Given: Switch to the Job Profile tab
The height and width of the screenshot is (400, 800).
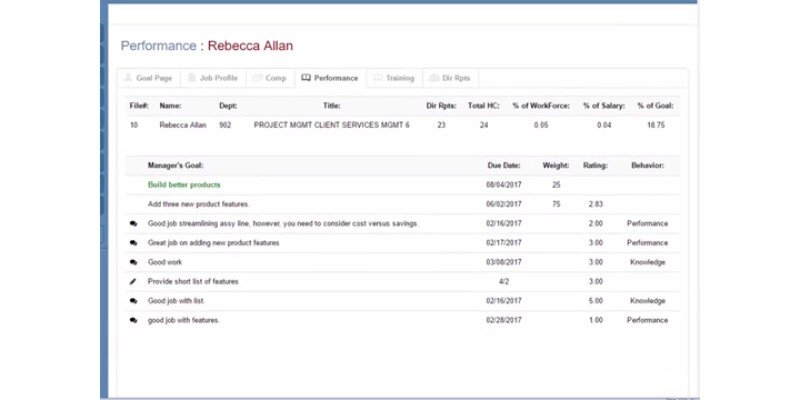Looking at the screenshot, I should tap(212, 78).
